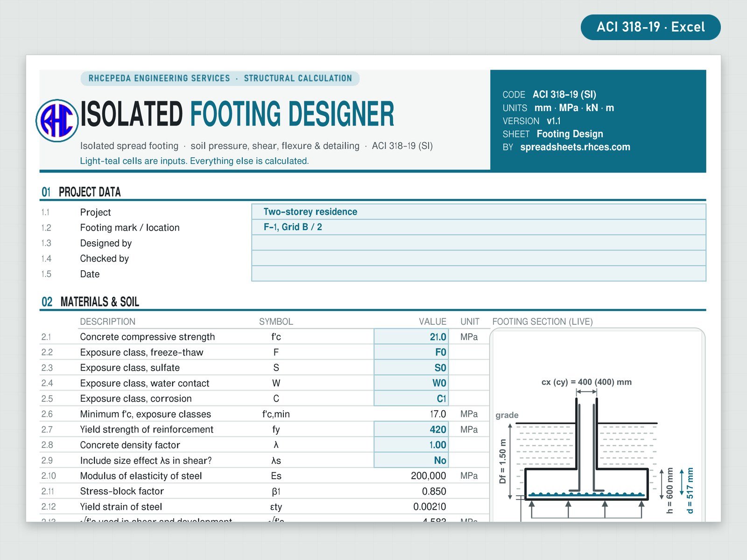This screenshot has height=560, width=747.
Task: Open the size effect No cell
Action: click(411, 460)
